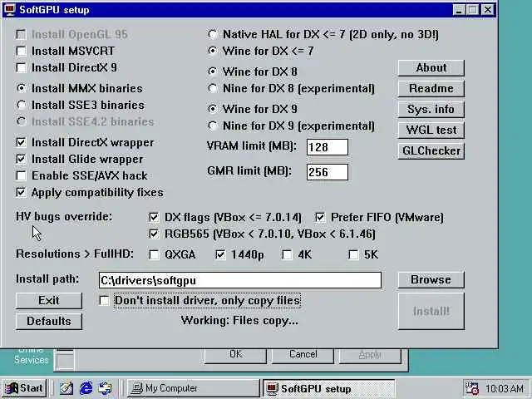Toggle RGB565 VBox override checkbox
The height and width of the screenshot is (399, 532).
154,234
